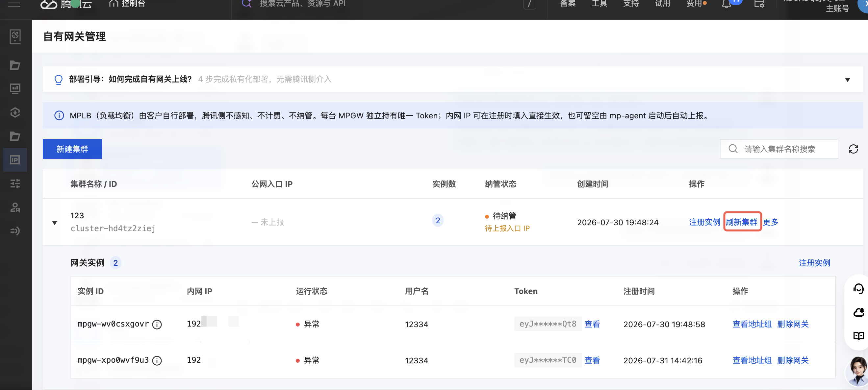The height and width of the screenshot is (390, 868).
Task: Open the cloud icon in floating toolbar
Action: point(858,312)
